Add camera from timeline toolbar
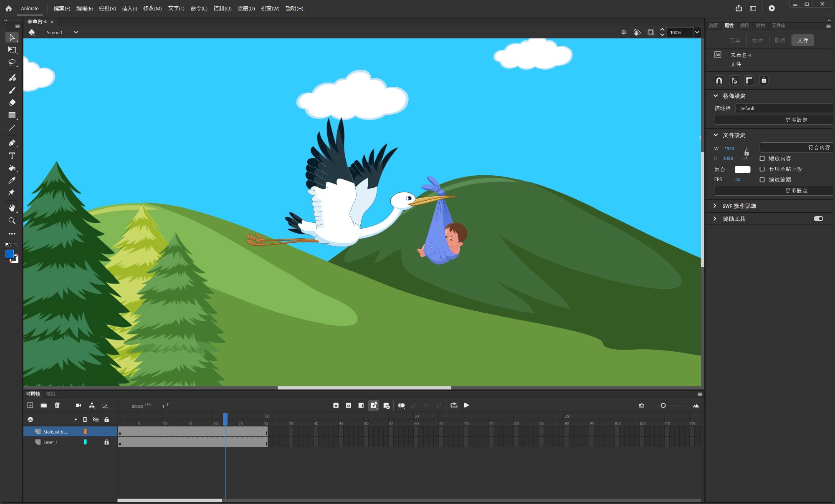The height and width of the screenshot is (504, 835). pos(78,405)
